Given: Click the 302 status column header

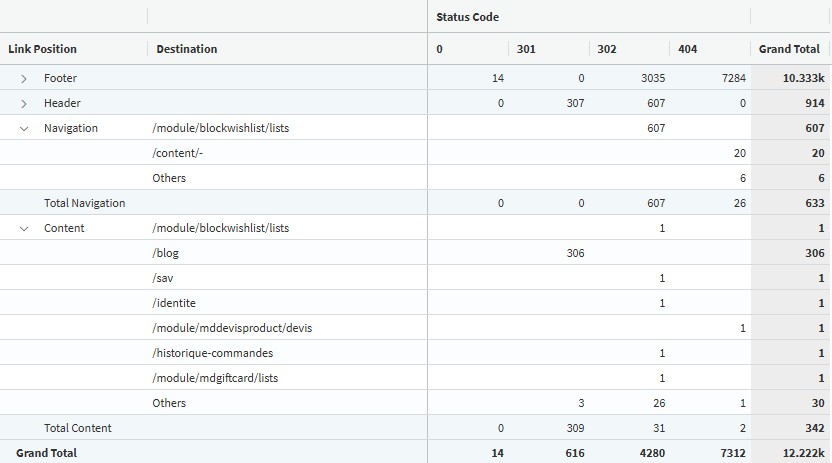Looking at the screenshot, I should pos(606,49).
